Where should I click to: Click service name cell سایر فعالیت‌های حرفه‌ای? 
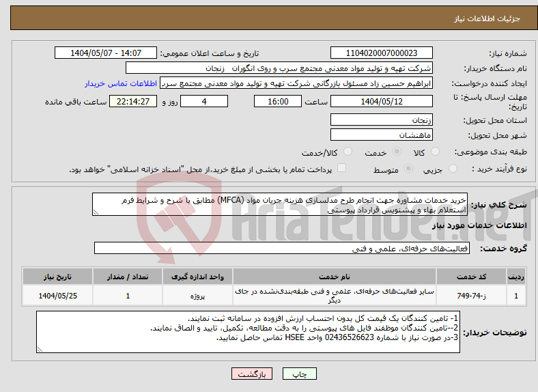click(334, 296)
